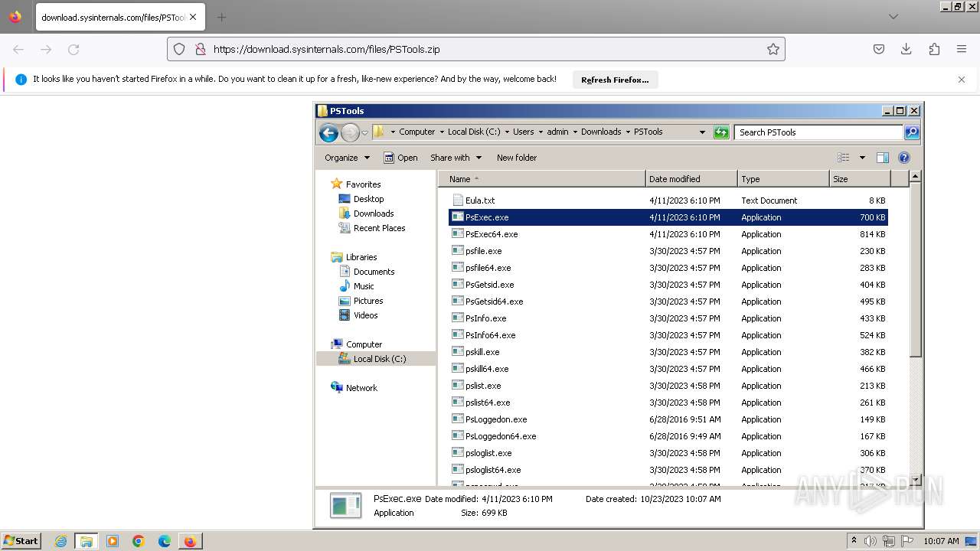
Task: Sort files by the Size column
Action: [x=860, y=179]
